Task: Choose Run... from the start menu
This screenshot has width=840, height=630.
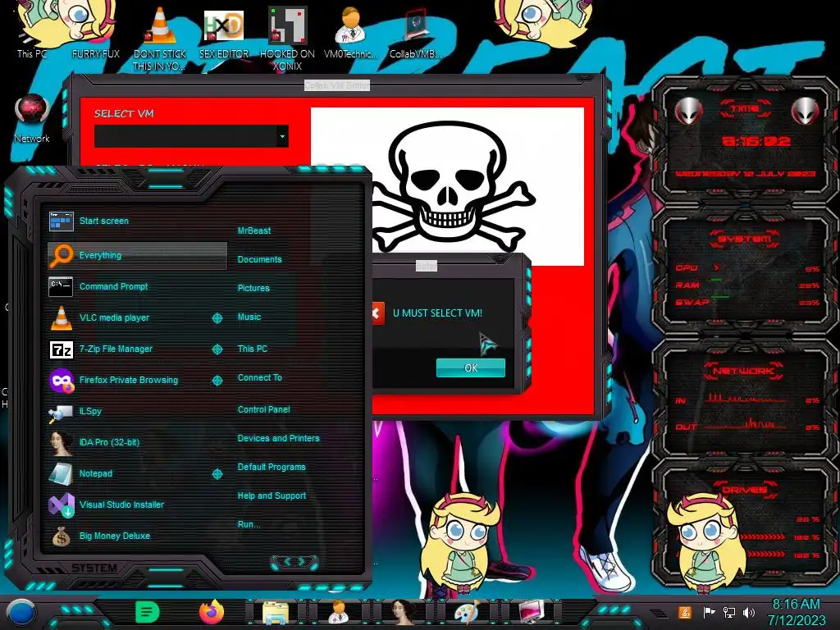Action: click(249, 524)
